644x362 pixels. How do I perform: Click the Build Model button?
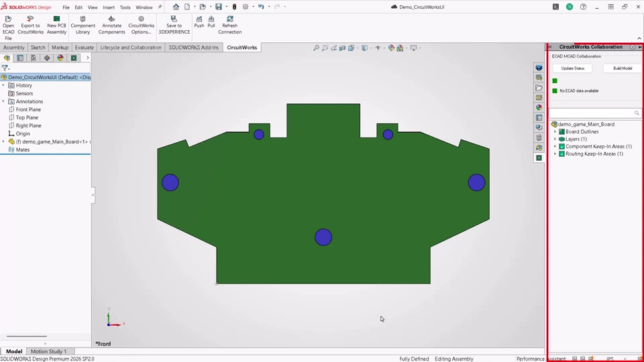point(623,68)
